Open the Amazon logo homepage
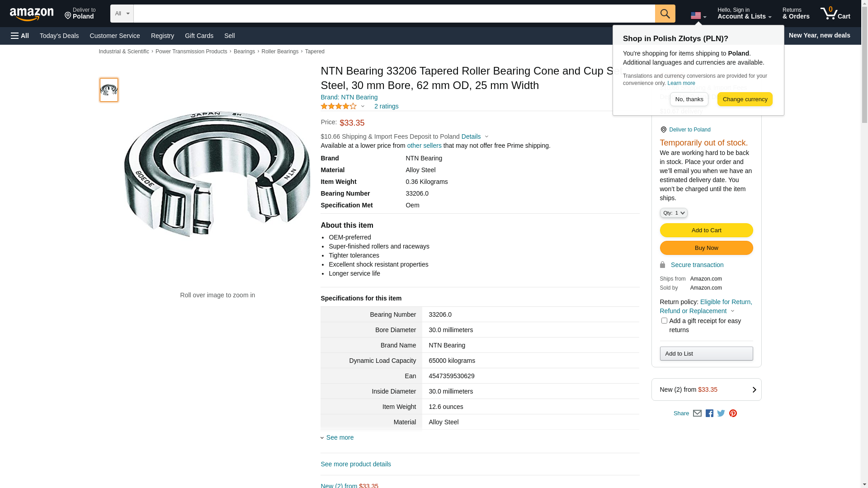 (x=32, y=14)
